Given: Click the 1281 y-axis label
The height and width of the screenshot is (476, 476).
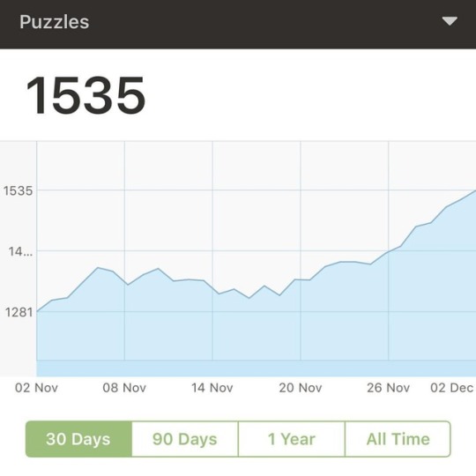Looking at the screenshot, I should (19, 312).
